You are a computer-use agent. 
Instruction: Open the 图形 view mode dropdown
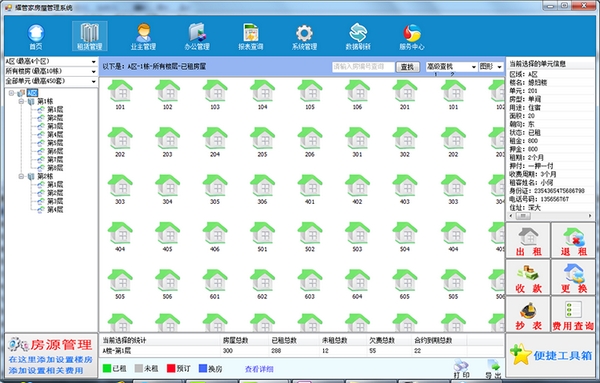tap(491, 67)
